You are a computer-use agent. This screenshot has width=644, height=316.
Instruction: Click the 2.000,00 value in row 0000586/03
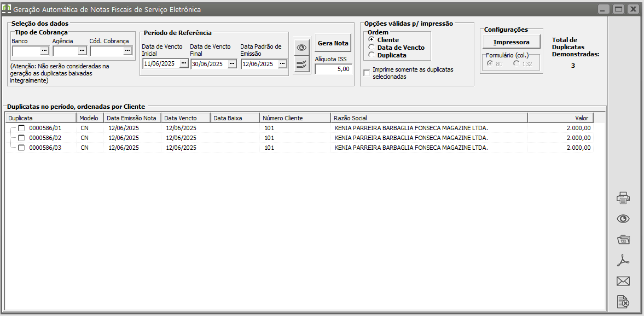click(578, 148)
